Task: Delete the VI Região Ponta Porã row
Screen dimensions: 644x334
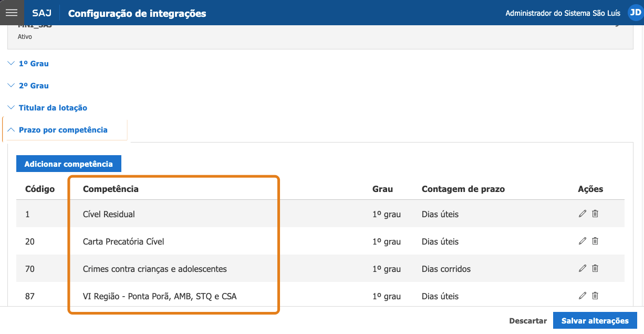Action: coord(595,296)
